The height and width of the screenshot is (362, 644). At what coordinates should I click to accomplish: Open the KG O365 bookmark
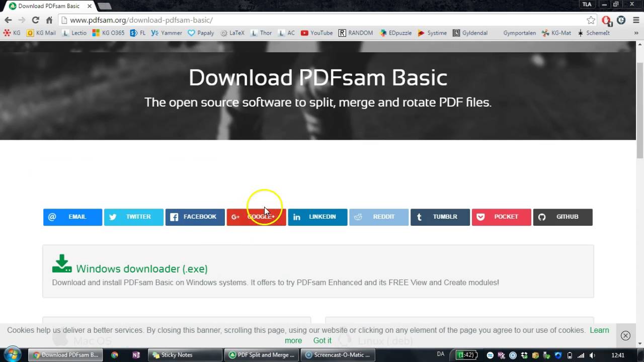(x=108, y=33)
